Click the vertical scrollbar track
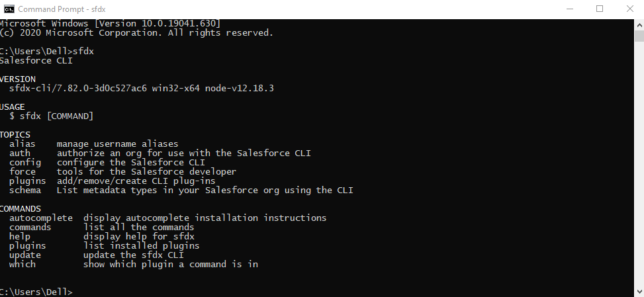This screenshot has height=297, width=644. pos(639,165)
